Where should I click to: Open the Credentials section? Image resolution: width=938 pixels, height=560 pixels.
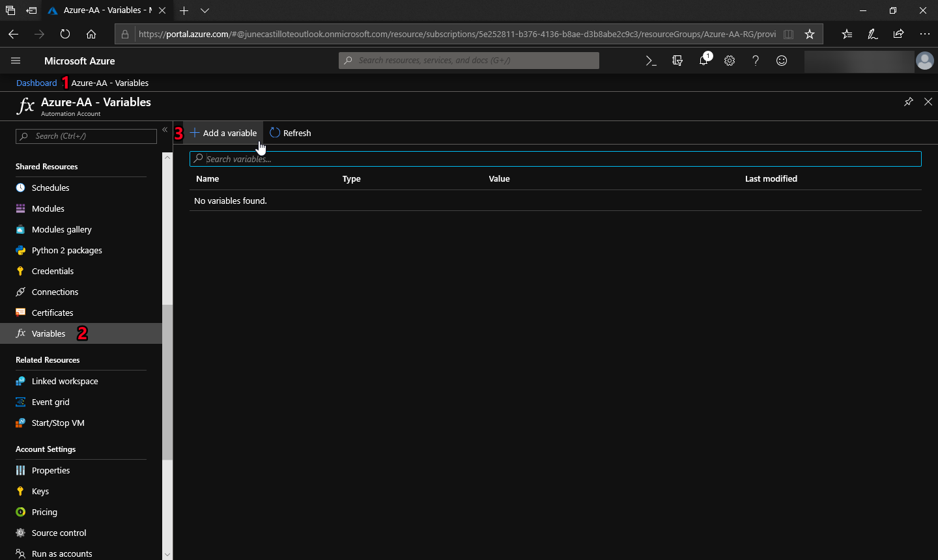tap(52, 271)
